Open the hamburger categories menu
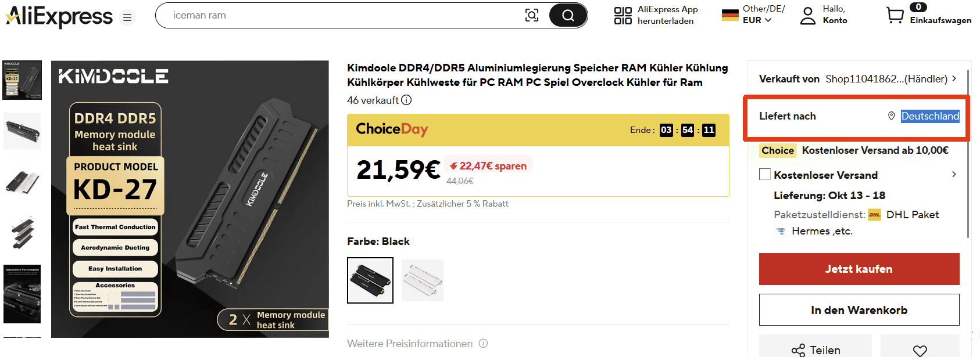 tap(127, 17)
